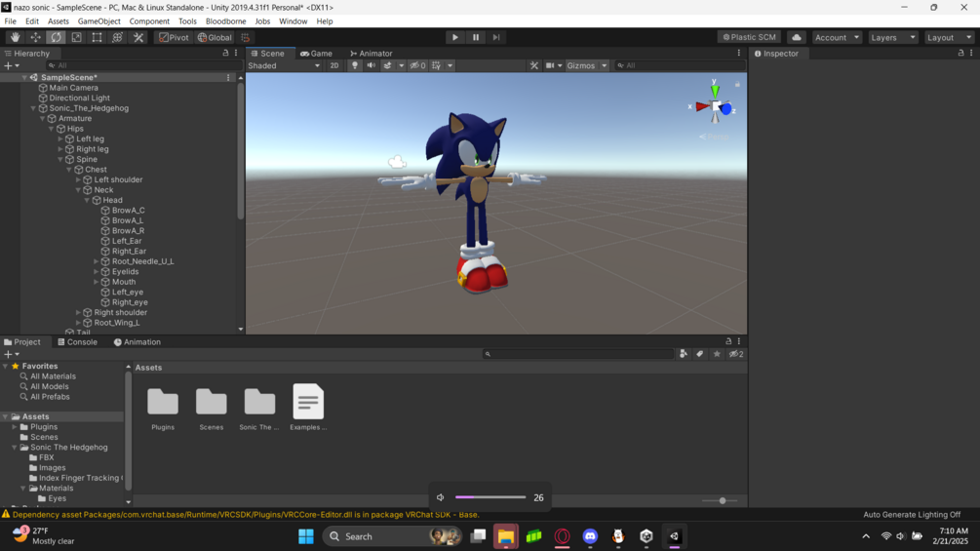Click the Pause button
This screenshot has height=551, width=980.
pyautogui.click(x=476, y=37)
